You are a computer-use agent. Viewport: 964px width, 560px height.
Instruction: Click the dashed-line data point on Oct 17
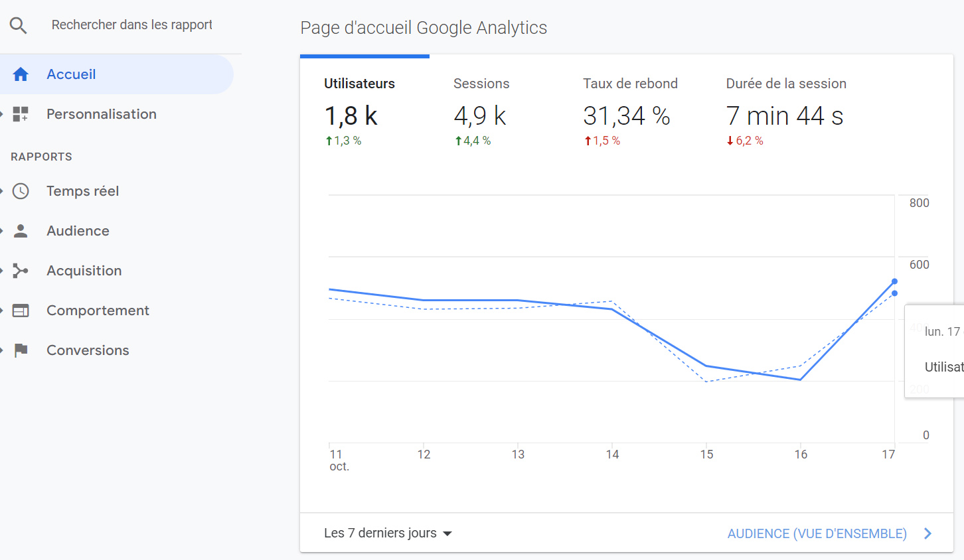(x=894, y=293)
